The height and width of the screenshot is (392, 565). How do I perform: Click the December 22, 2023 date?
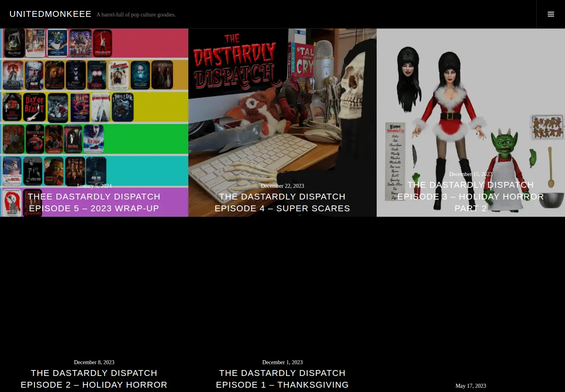[x=282, y=186]
